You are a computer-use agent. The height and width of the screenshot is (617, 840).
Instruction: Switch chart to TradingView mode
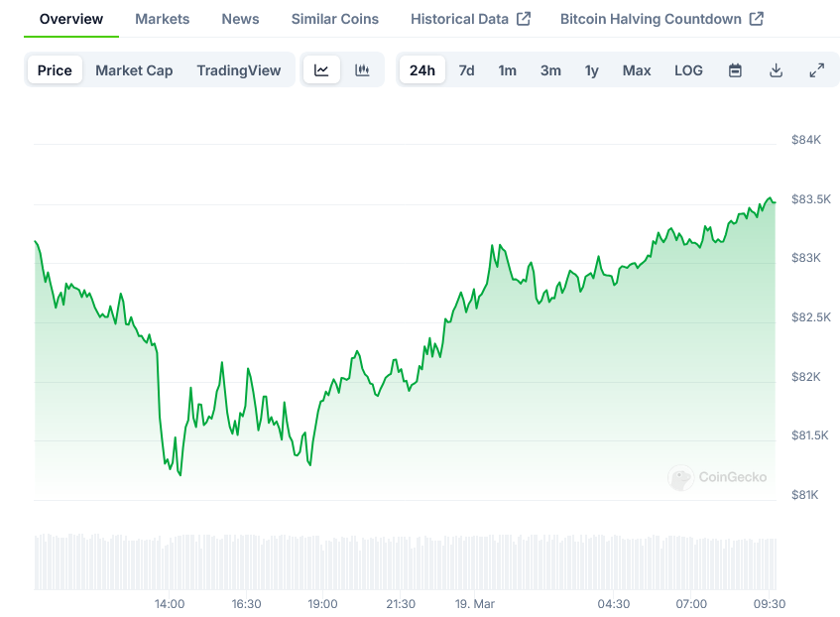click(x=238, y=70)
